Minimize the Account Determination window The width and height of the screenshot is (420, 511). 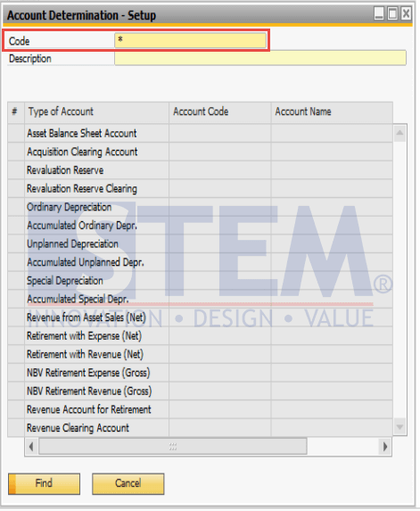(x=379, y=14)
